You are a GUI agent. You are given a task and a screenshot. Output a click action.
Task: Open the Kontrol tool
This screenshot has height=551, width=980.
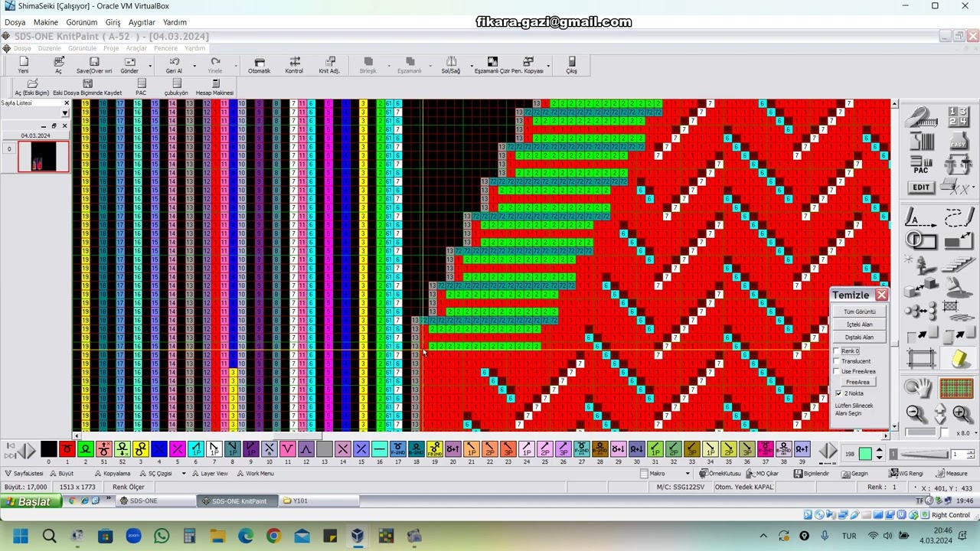pos(294,65)
